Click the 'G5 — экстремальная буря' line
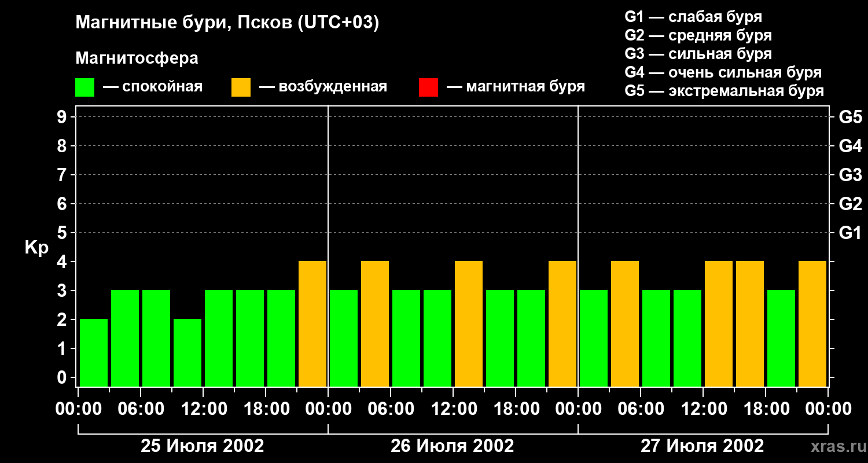This screenshot has width=868, height=463. coord(724,91)
